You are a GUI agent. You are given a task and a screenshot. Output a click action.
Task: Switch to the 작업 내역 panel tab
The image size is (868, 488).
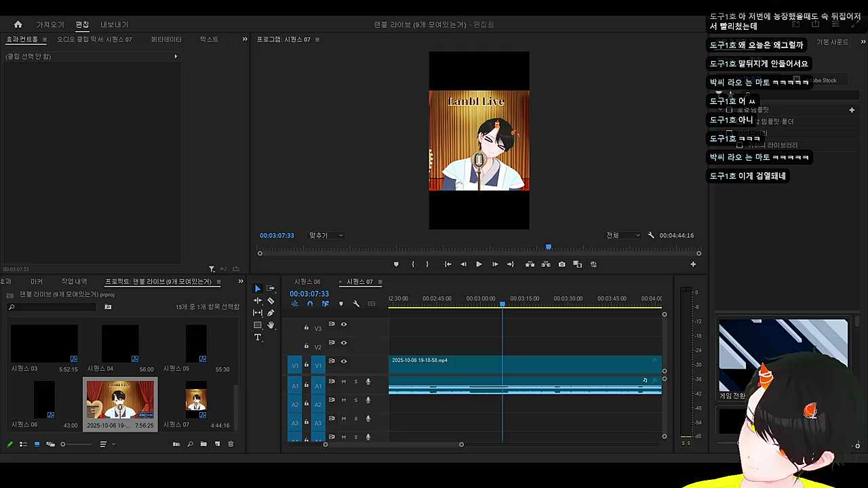[74, 281]
